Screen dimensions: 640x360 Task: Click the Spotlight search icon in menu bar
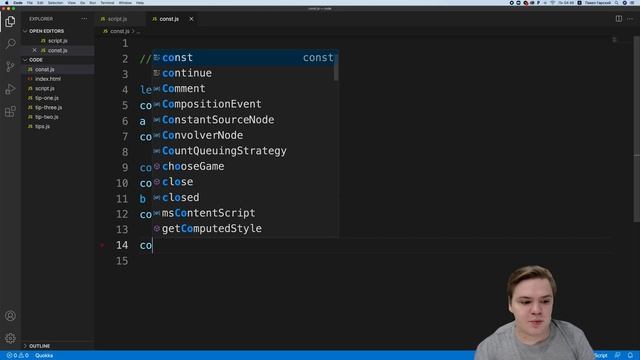point(617,3)
